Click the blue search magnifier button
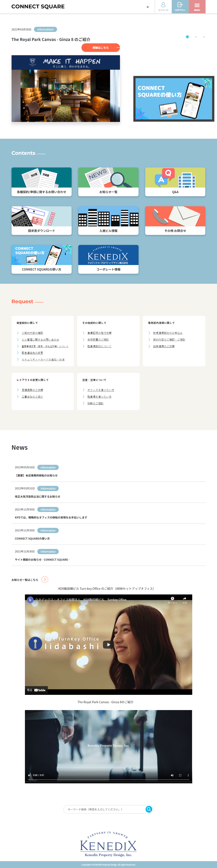The width and height of the screenshot is (217, 868). pyautogui.click(x=149, y=809)
